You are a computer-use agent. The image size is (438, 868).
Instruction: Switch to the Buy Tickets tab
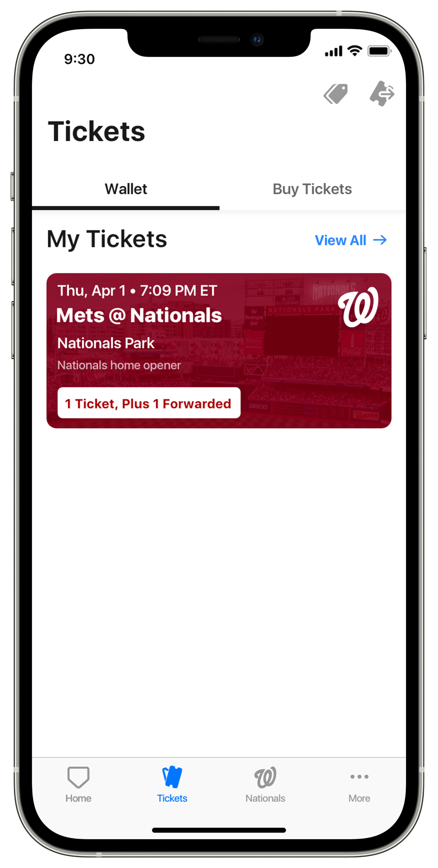(312, 188)
